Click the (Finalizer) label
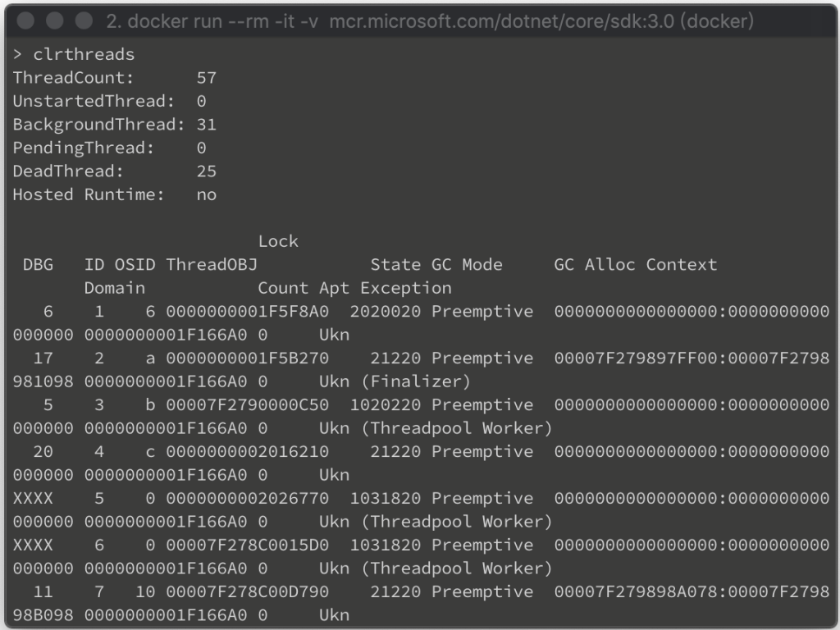The height and width of the screenshot is (630, 840). 416,381
